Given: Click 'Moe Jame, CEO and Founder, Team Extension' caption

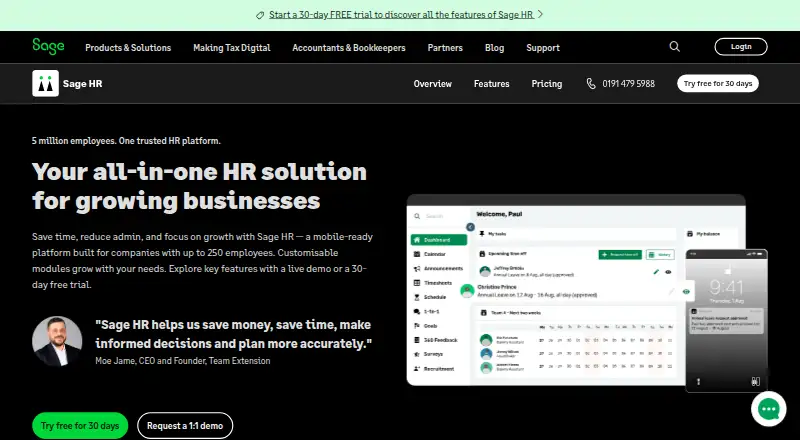Looking at the screenshot, I should tap(183, 360).
